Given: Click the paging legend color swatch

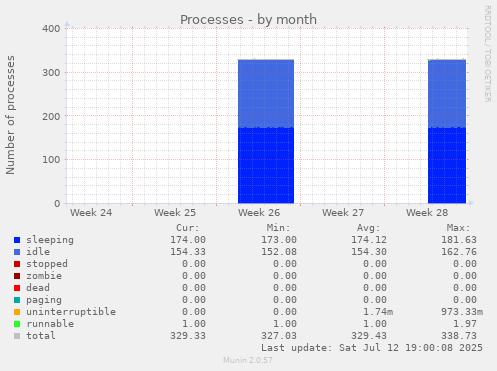Looking at the screenshot, I should tap(17, 300).
